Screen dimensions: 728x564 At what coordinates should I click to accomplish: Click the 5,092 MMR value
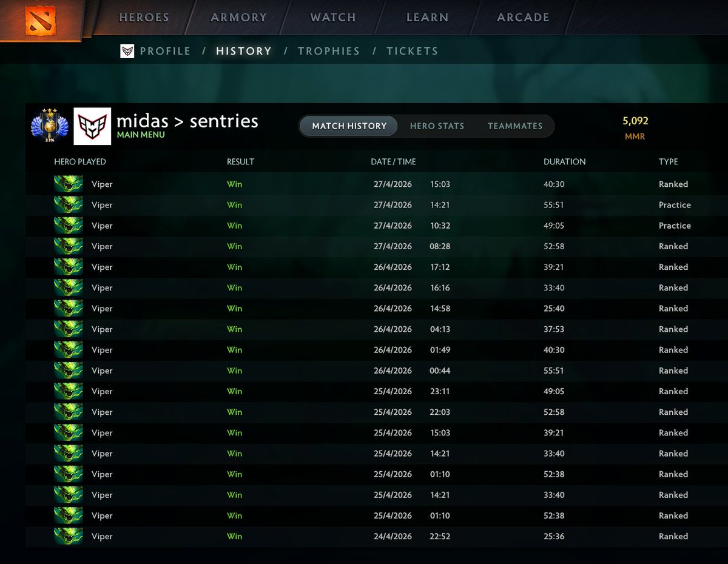[x=635, y=121]
